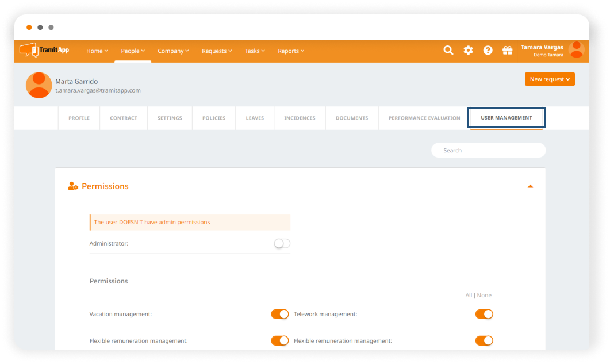
Task: Disable Vacation management toggle
Action: pos(280,314)
